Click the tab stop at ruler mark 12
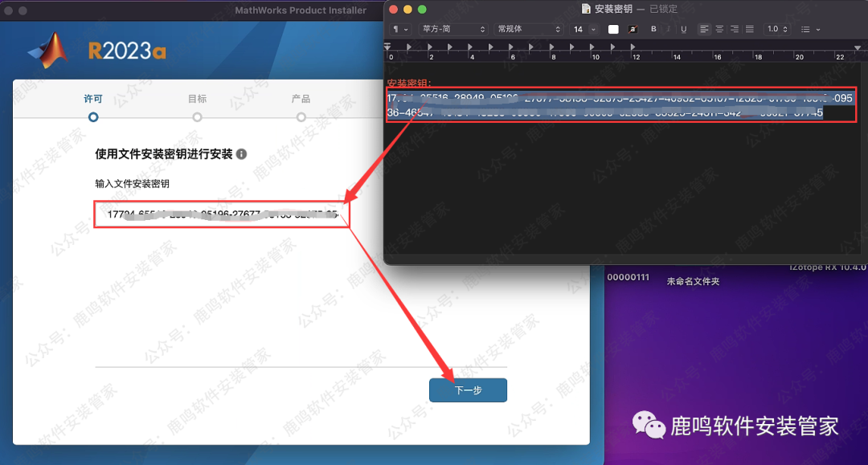 [633, 47]
